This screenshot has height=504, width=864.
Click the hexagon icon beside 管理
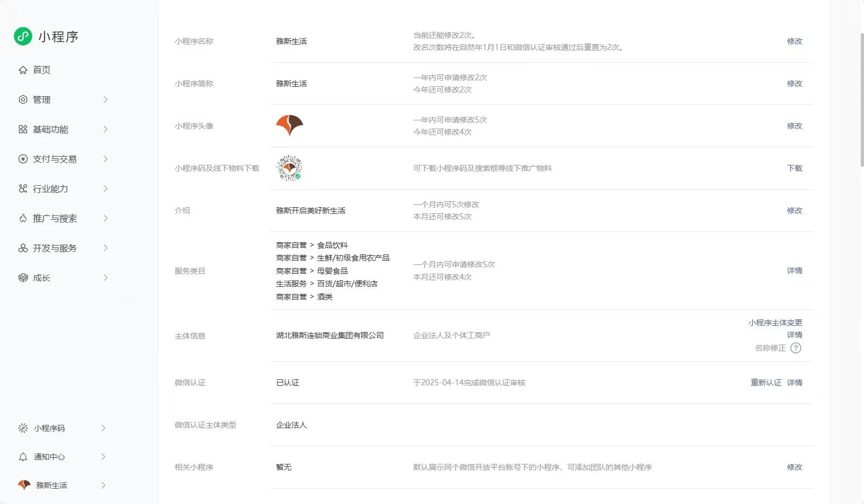pos(23,99)
